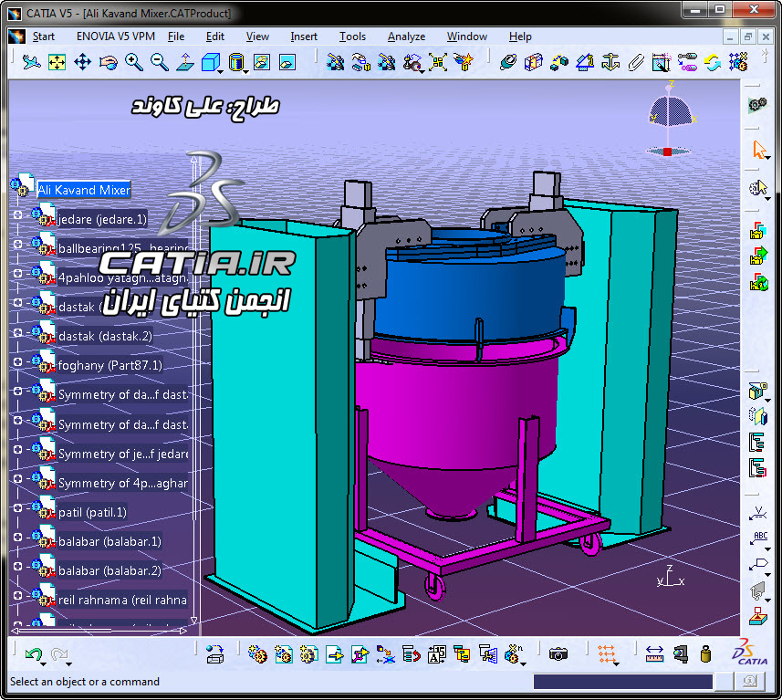782x700 pixels.
Task: Select the Pan view tool
Action: (82, 62)
